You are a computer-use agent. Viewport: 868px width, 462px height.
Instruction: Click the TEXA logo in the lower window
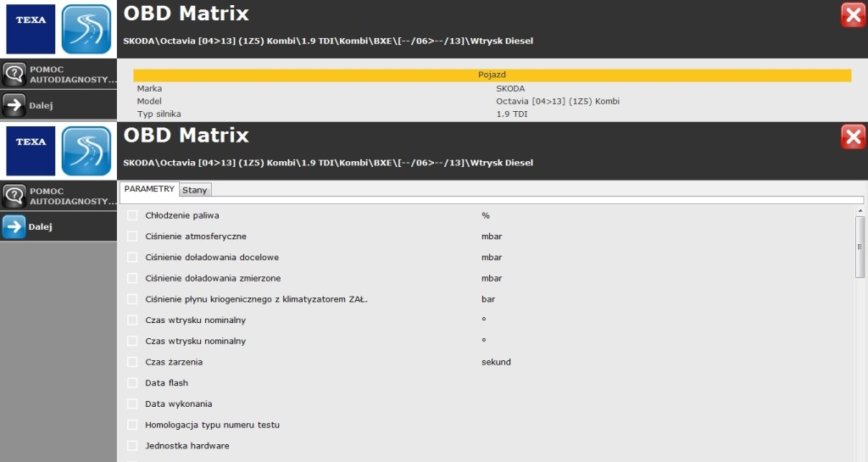[31, 151]
